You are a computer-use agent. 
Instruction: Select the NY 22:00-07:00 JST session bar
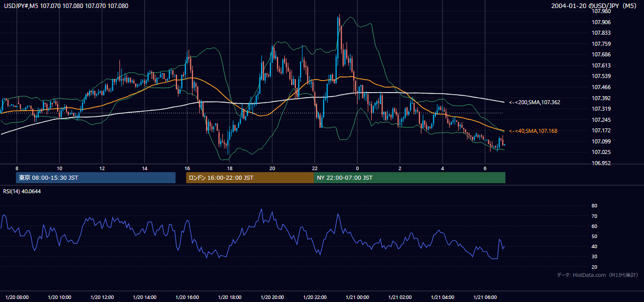click(x=410, y=178)
